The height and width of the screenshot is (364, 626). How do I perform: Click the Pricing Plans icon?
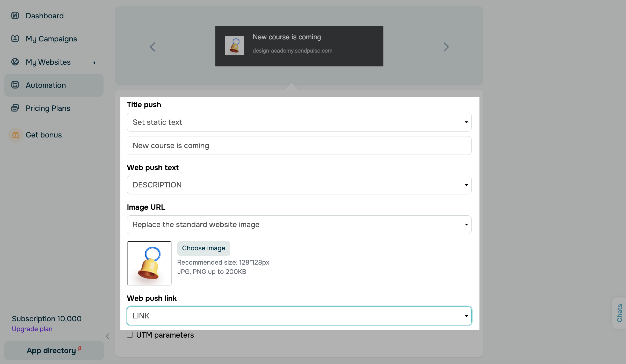coord(15,108)
